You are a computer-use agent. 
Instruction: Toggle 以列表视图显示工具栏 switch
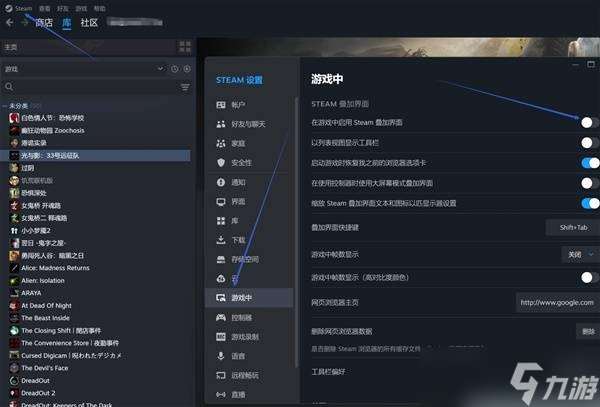coord(589,143)
